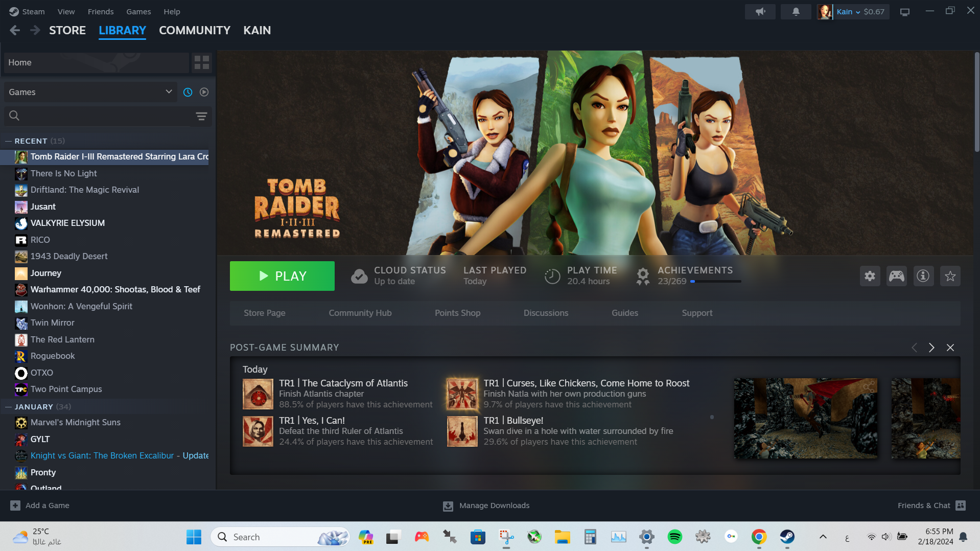Open the library collections grid view

(x=202, y=62)
